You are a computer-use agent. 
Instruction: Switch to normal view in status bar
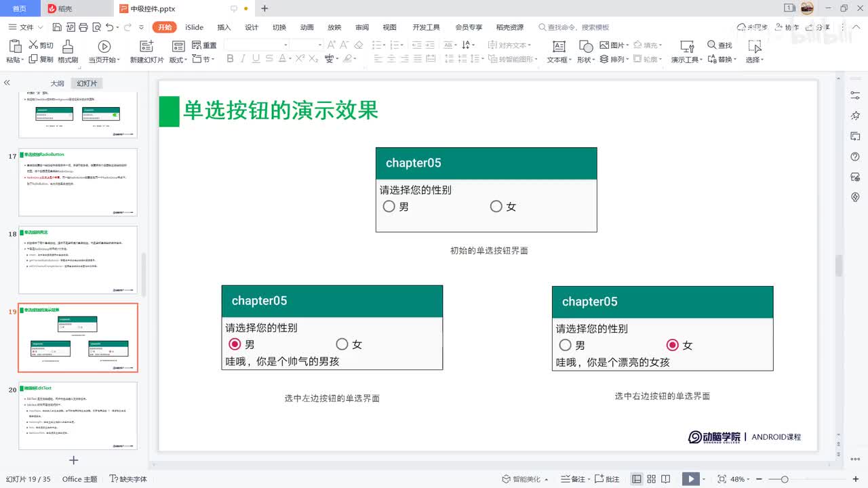coord(637,479)
